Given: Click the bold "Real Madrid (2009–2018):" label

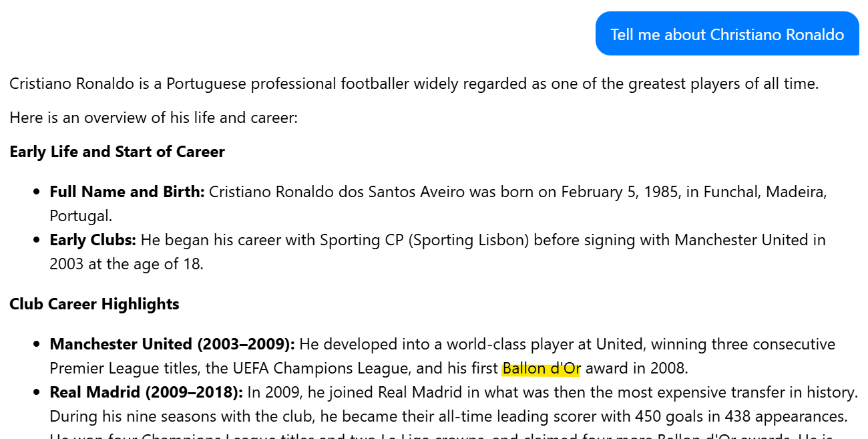Looking at the screenshot, I should 146,392.
